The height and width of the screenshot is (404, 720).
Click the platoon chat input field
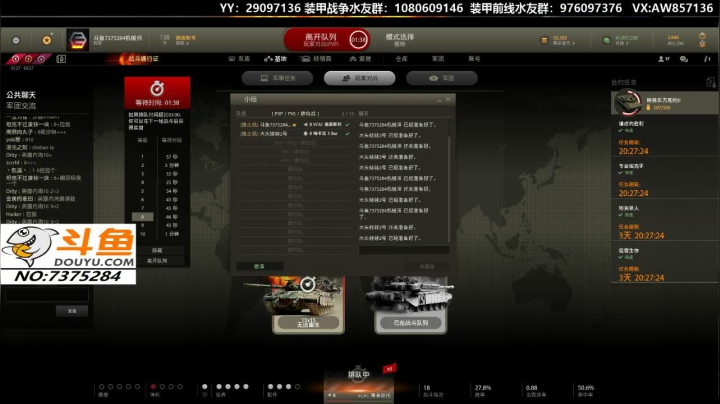pos(404,250)
